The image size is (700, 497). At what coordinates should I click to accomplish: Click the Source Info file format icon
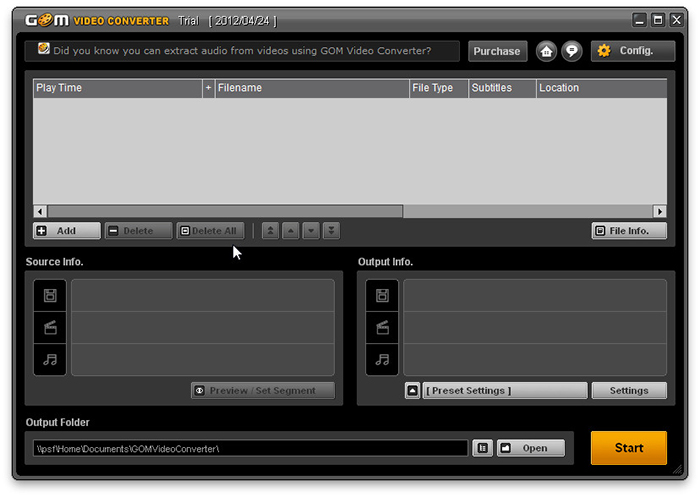tap(50, 295)
